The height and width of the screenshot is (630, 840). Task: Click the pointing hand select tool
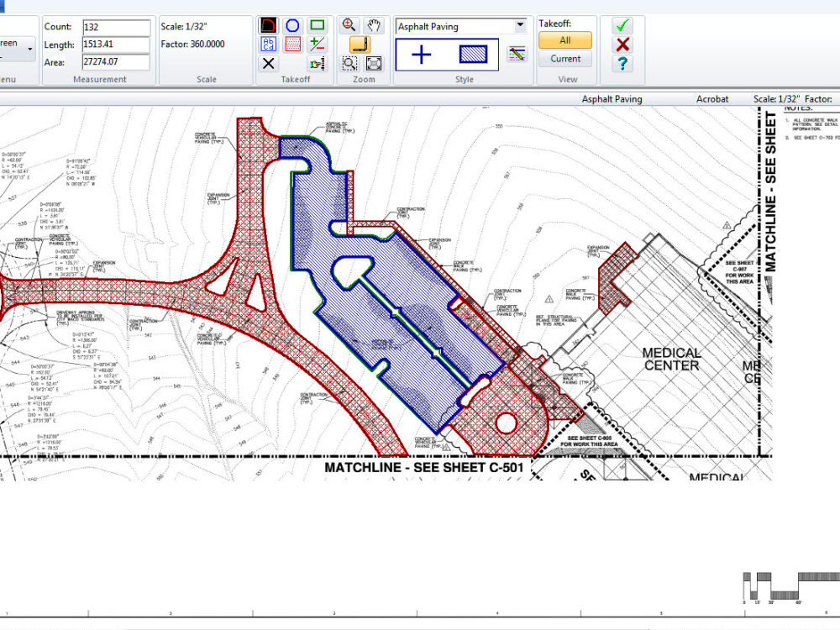pyautogui.click(x=318, y=64)
